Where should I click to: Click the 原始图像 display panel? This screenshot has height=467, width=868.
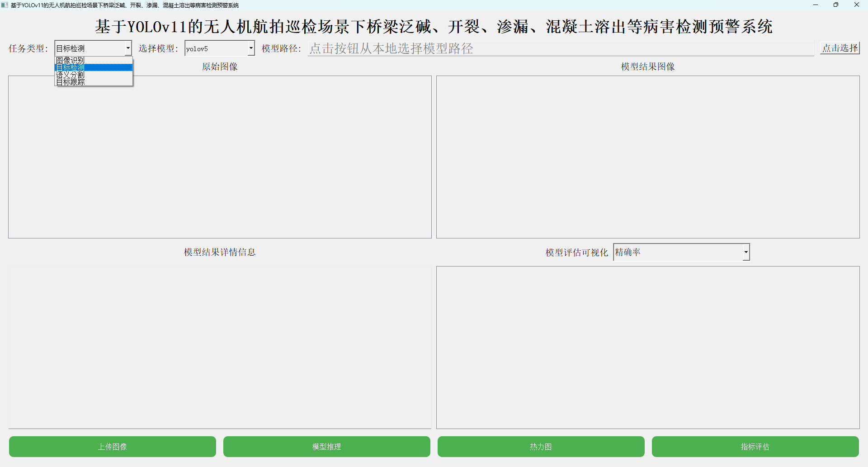click(x=220, y=157)
